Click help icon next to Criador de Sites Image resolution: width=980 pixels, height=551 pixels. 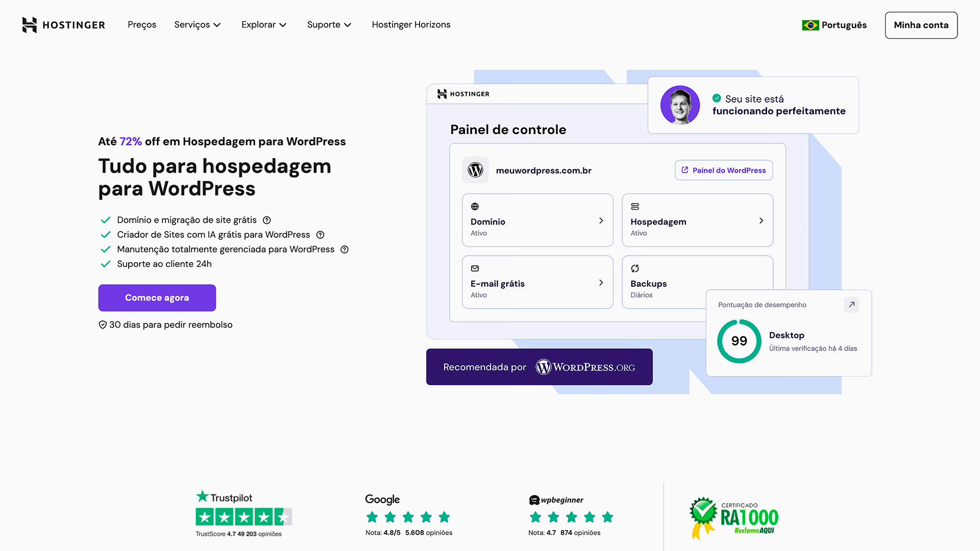point(320,235)
